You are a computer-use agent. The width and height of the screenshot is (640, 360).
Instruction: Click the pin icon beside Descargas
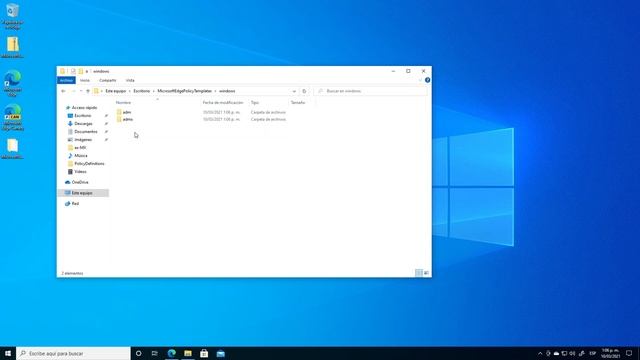(x=107, y=123)
